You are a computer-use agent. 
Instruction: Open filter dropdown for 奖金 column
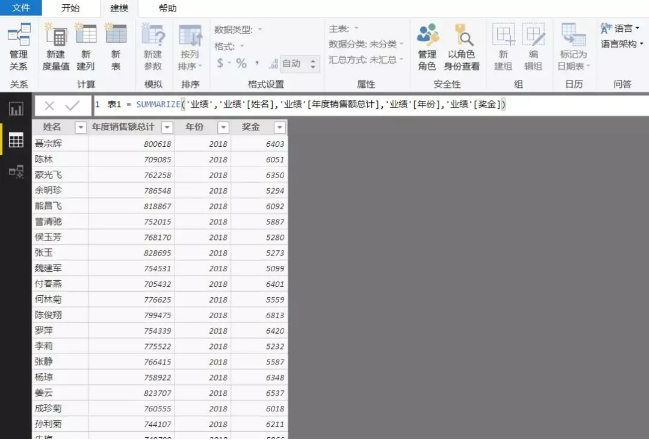click(x=279, y=127)
